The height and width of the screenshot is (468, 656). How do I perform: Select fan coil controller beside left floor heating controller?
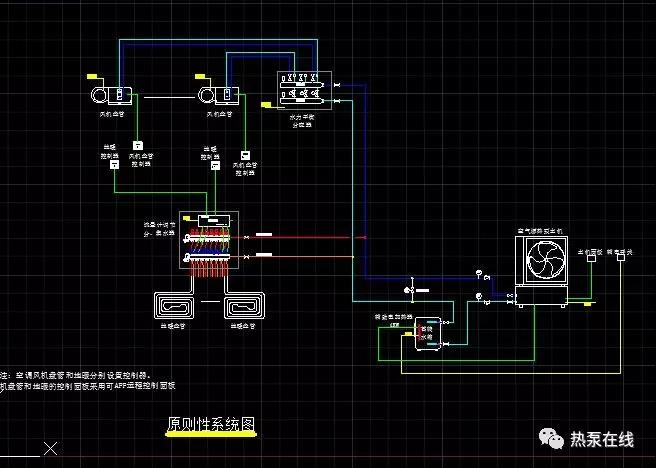tap(138, 144)
